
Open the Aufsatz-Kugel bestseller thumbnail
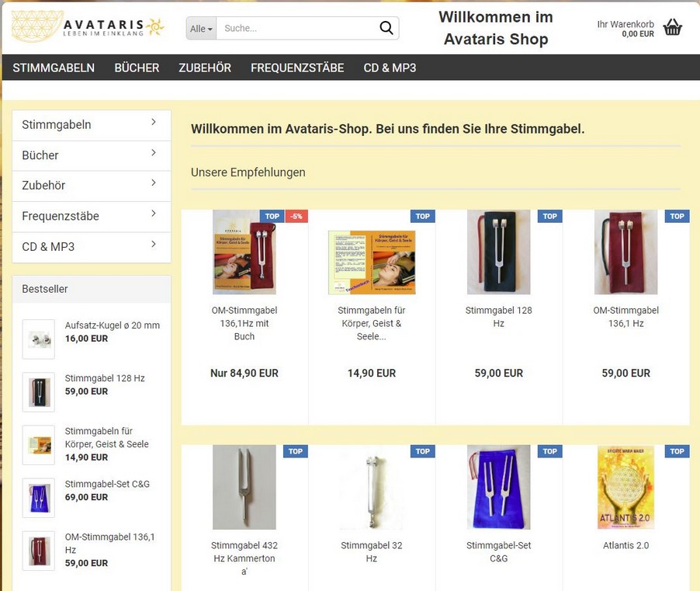pos(39,339)
